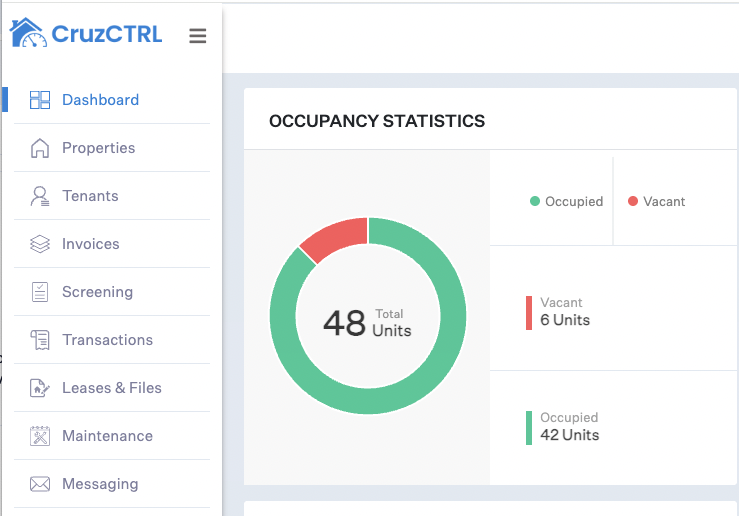Toggle the Vacant legend entry

(656, 201)
